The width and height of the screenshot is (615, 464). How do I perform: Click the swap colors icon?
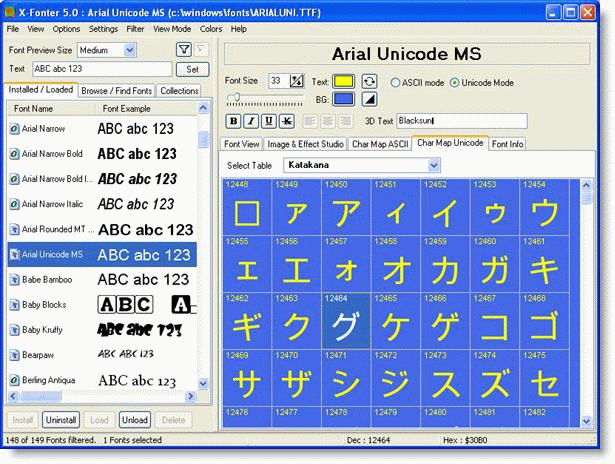tap(369, 82)
